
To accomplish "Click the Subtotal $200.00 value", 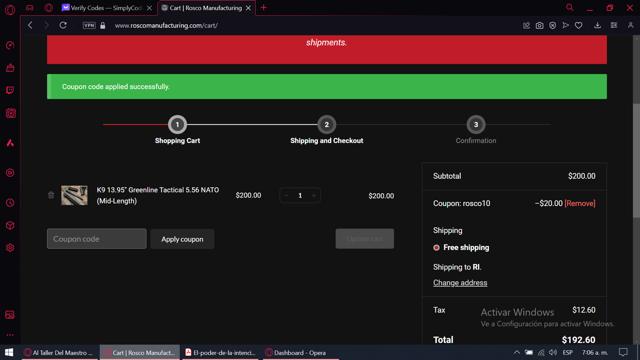I will click(582, 176).
